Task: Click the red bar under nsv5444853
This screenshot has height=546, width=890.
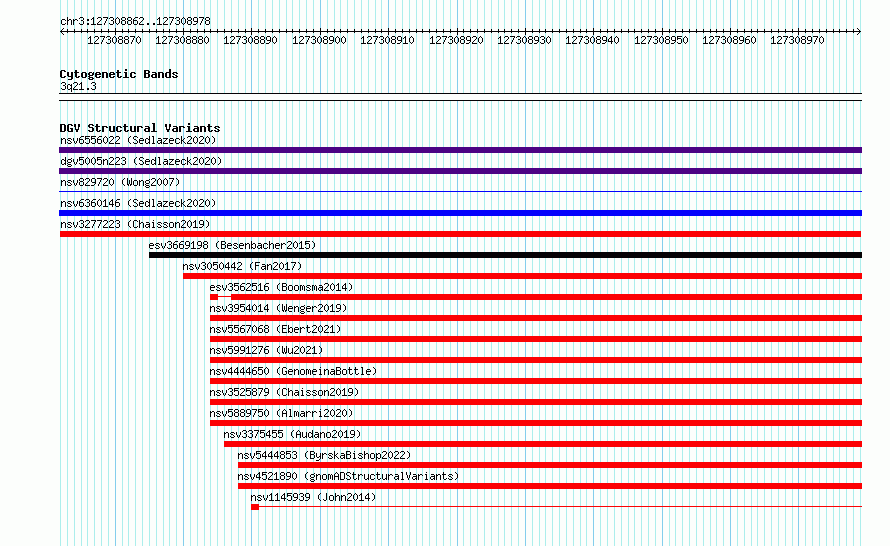Action: 550,465
